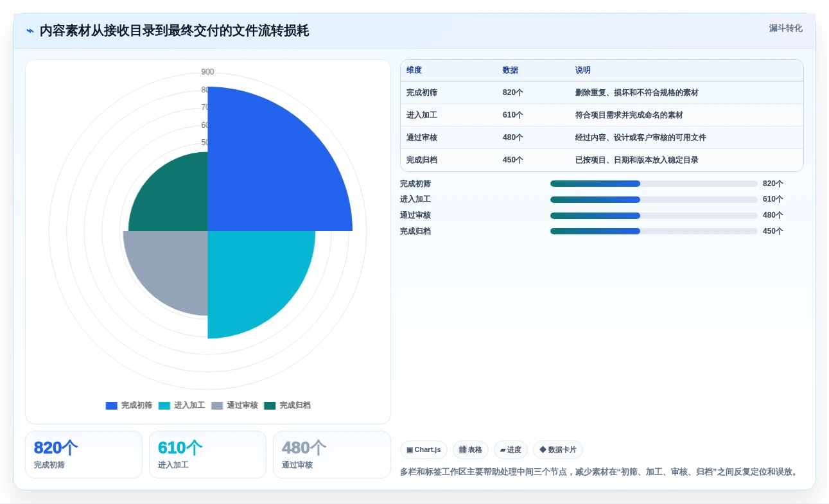Viewport: 829px width, 504px height.
Task: Select the 完成初筛 table row cell
Action: (x=422, y=93)
